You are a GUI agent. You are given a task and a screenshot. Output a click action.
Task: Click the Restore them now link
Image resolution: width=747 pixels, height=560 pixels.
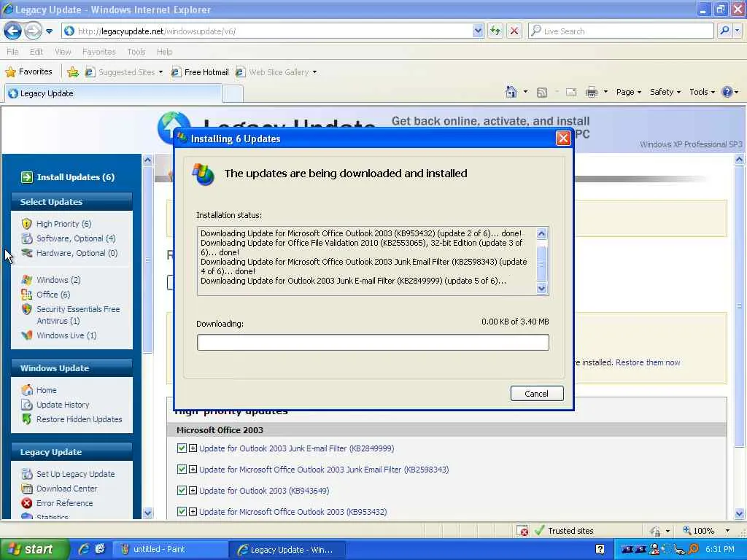(x=648, y=362)
